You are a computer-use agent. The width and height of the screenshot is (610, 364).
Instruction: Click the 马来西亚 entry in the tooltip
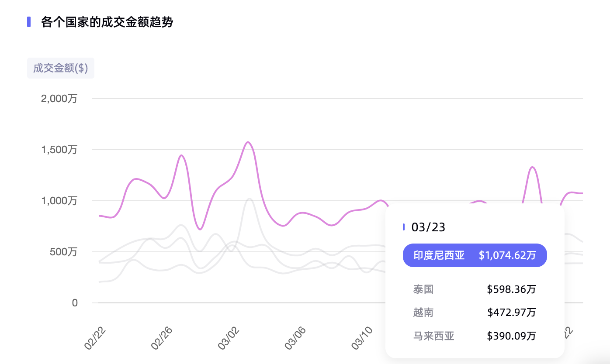point(433,336)
